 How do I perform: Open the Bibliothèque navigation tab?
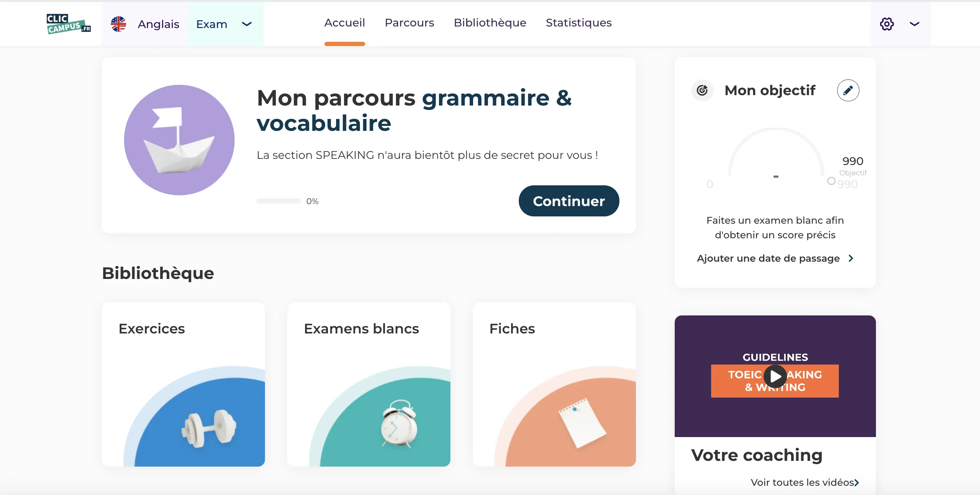coord(490,23)
